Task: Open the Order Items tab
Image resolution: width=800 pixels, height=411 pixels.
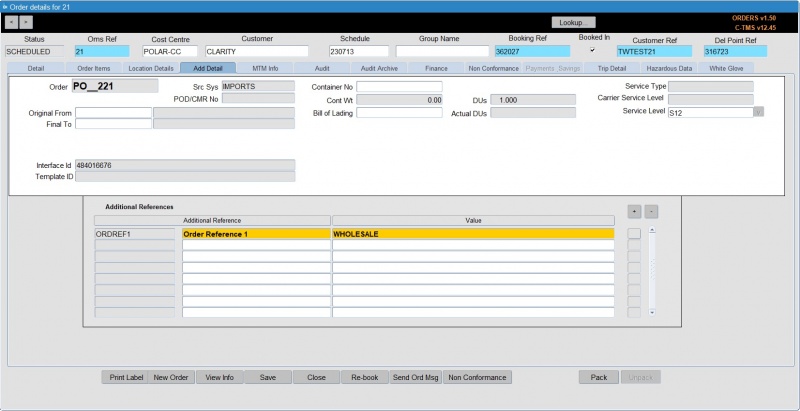Action: click(x=93, y=68)
